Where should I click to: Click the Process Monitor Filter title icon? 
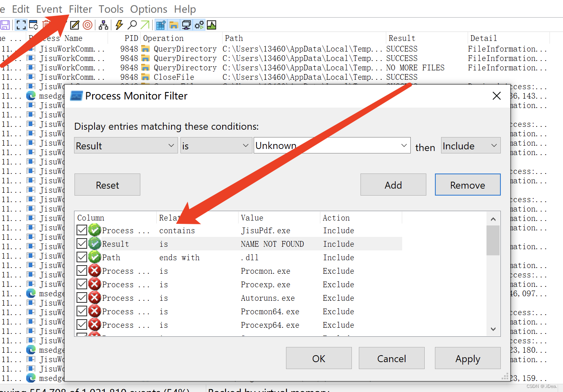coord(77,96)
